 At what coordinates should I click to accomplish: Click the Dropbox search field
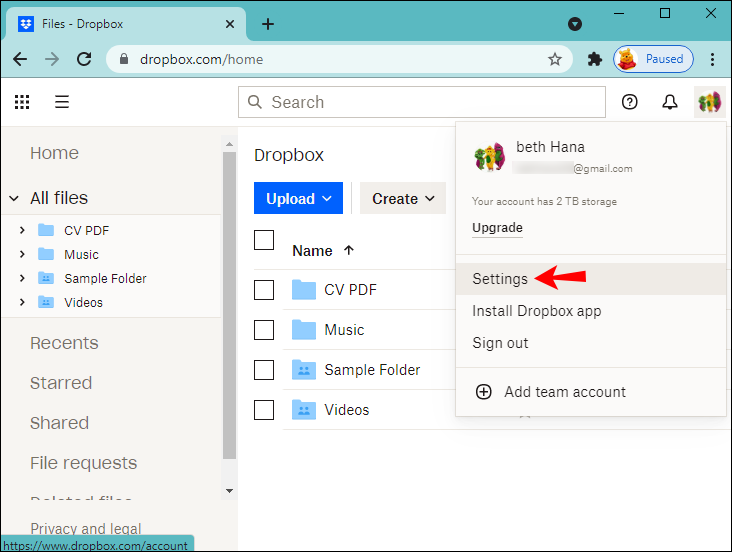(x=422, y=102)
